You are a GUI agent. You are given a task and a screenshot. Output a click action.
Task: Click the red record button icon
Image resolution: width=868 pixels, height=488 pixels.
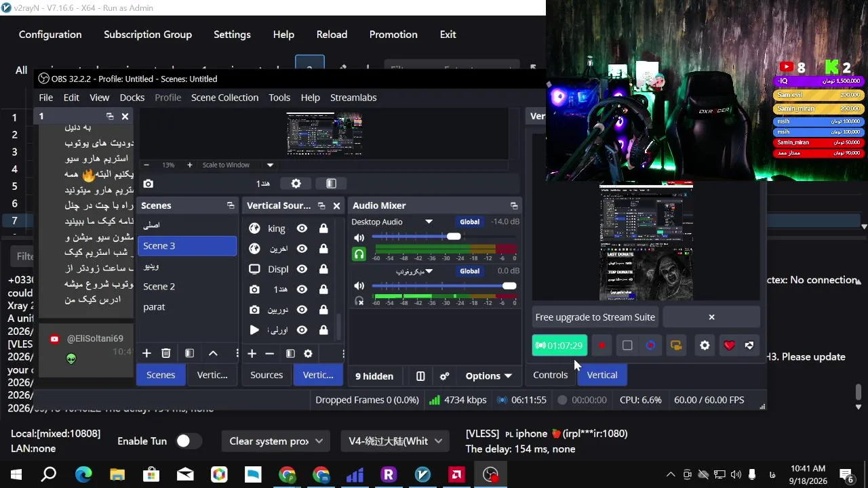601,346
